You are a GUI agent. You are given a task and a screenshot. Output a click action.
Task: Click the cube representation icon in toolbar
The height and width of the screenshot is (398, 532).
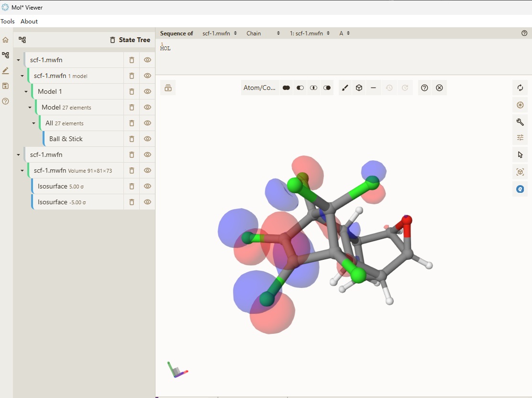[359, 88]
